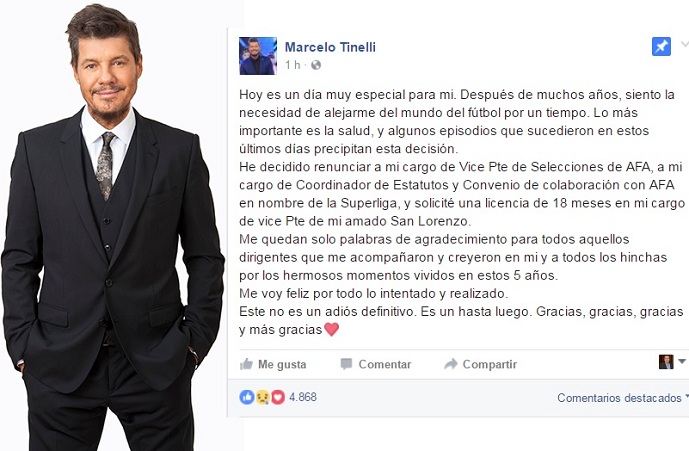
Task: Click the Me gusta text label
Action: 282,364
